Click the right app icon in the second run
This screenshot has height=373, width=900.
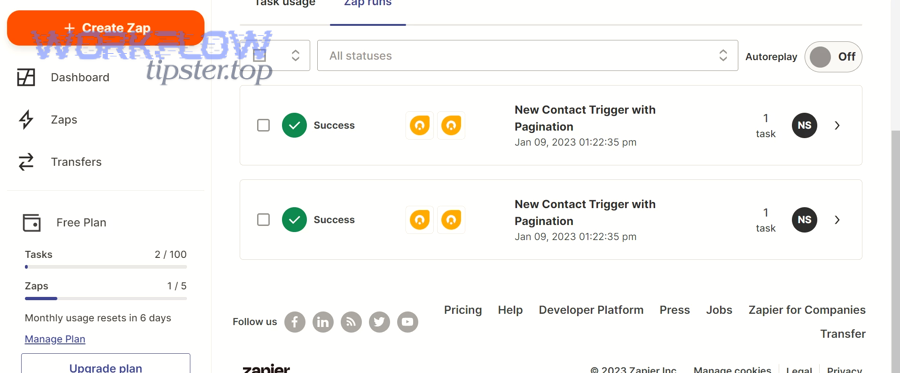point(451,219)
